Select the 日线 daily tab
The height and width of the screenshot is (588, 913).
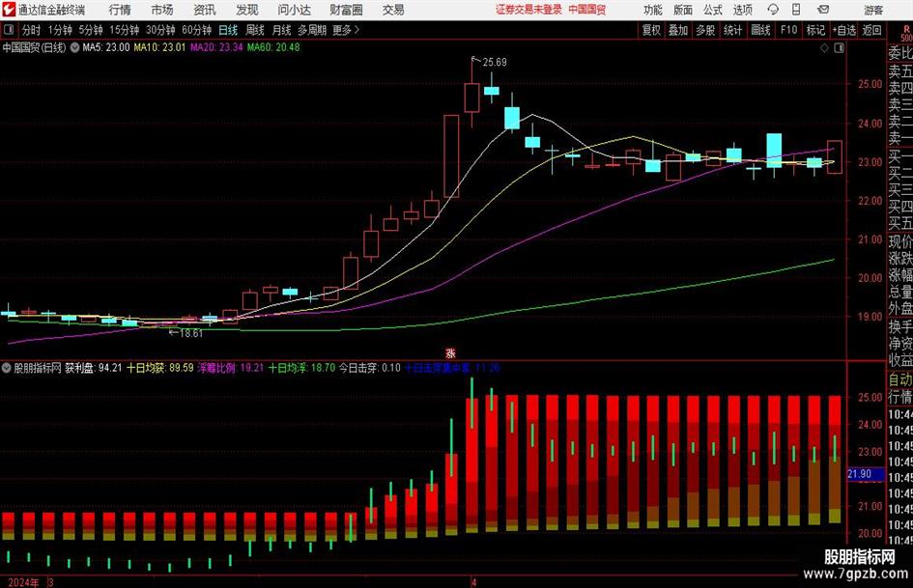pos(228,30)
